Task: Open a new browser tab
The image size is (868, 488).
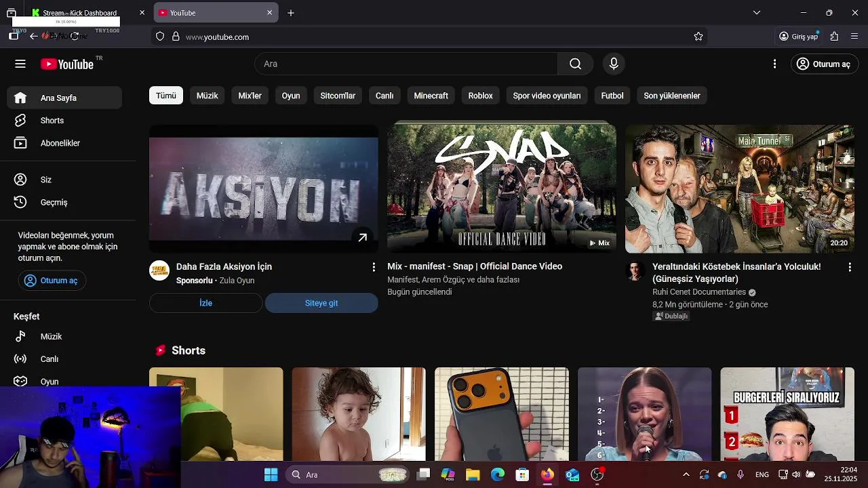Action: click(x=291, y=13)
